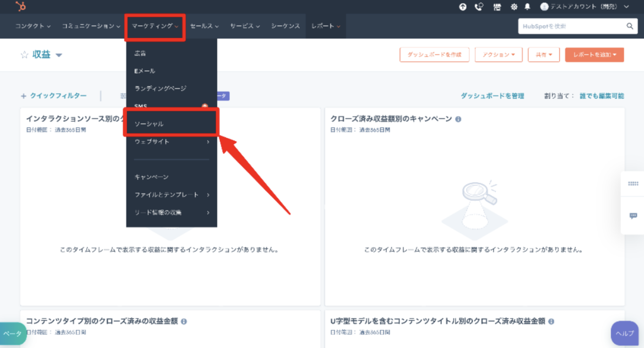Screen dimensions: 644x348
Task: Open the settings gear icon
Action: (513, 7)
